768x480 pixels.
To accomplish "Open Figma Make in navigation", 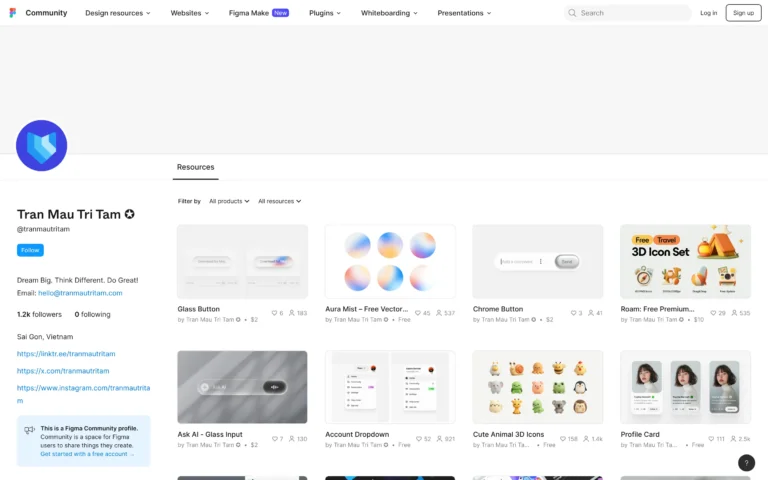I will [259, 13].
